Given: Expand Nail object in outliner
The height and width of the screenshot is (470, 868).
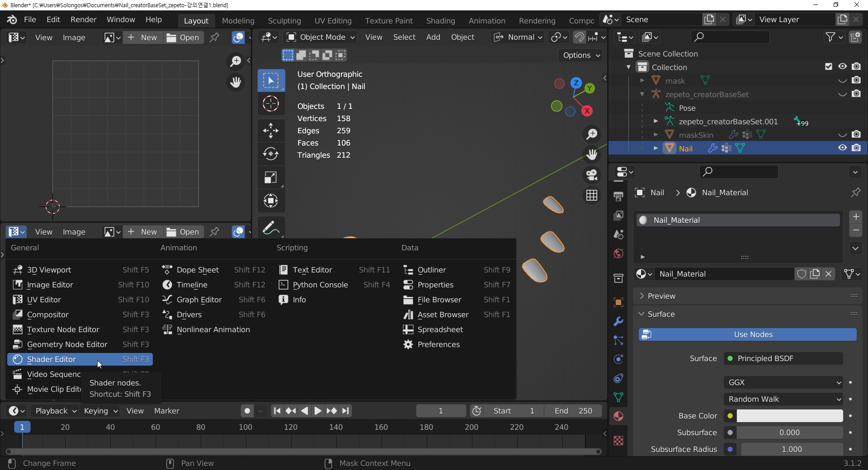Looking at the screenshot, I should tap(656, 148).
